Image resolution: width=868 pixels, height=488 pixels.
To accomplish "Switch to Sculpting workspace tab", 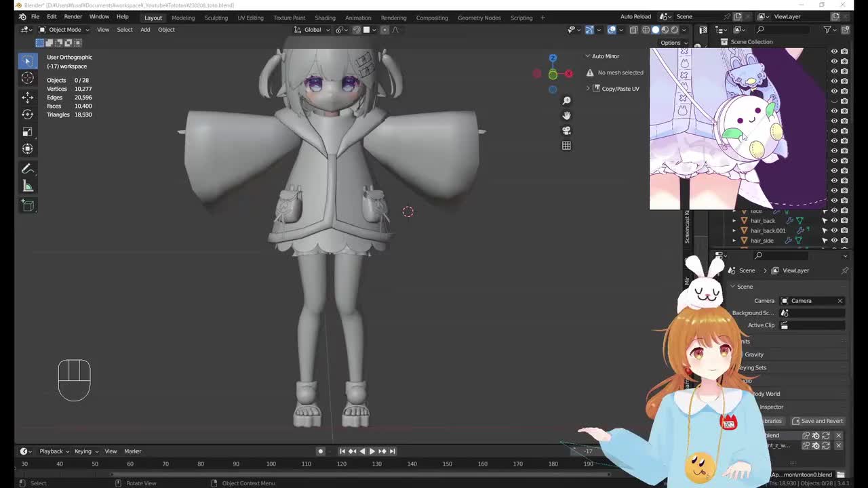I will [216, 18].
